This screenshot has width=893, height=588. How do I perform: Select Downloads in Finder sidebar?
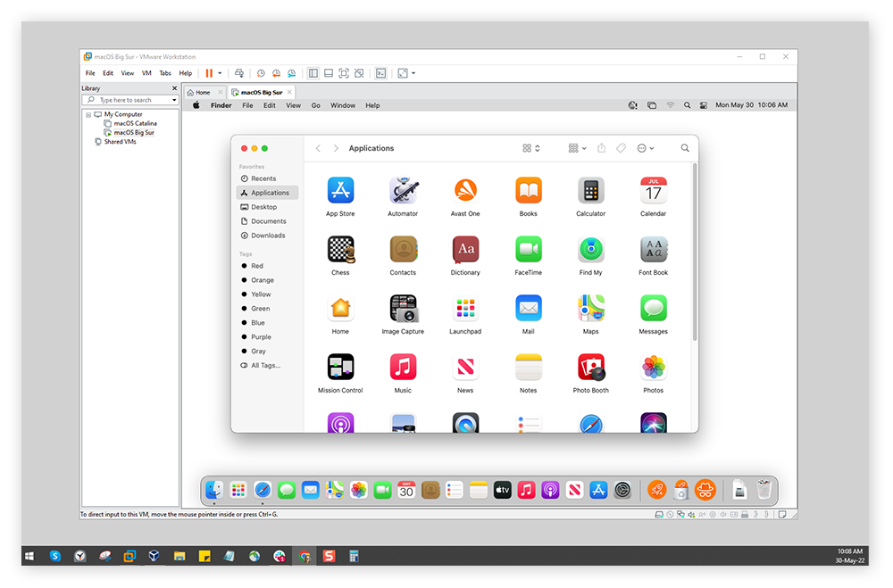[267, 236]
